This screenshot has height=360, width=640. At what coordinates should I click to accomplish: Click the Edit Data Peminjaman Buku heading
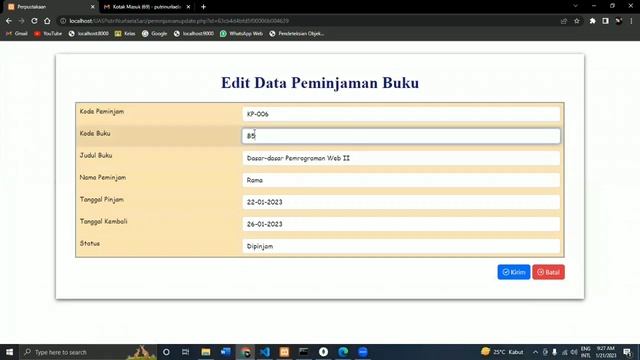[320, 83]
